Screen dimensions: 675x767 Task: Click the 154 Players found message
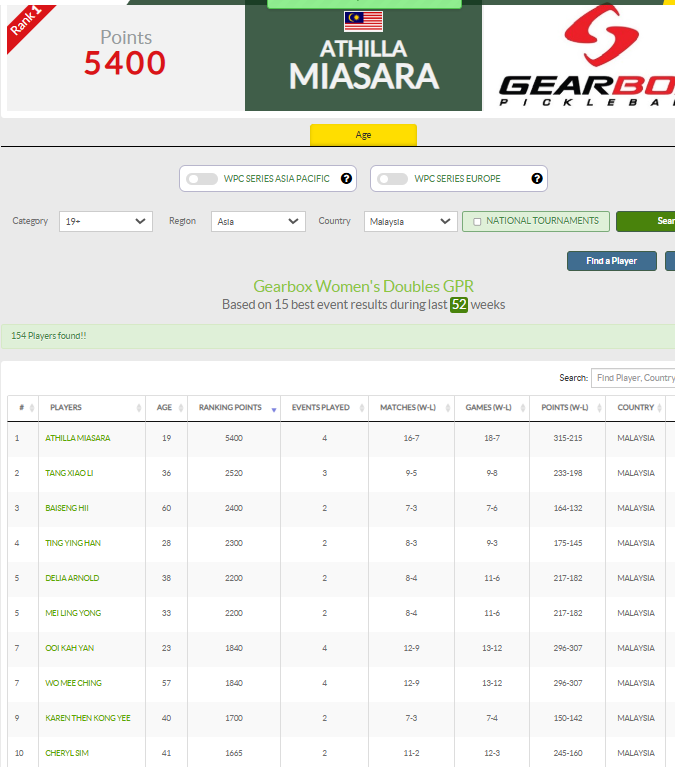point(49,336)
